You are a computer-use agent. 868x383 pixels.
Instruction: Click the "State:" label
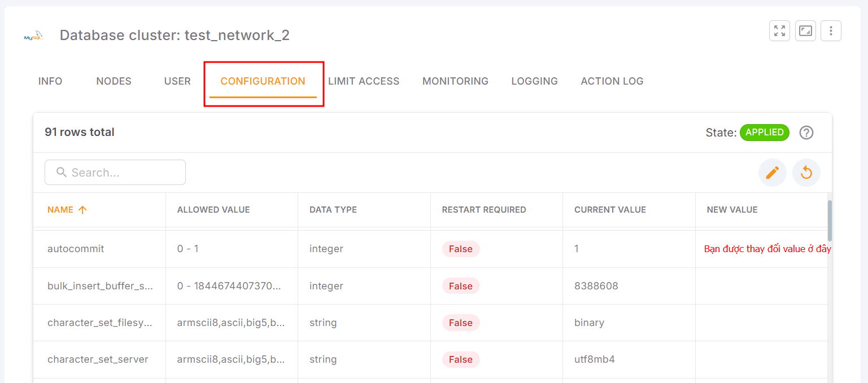721,133
